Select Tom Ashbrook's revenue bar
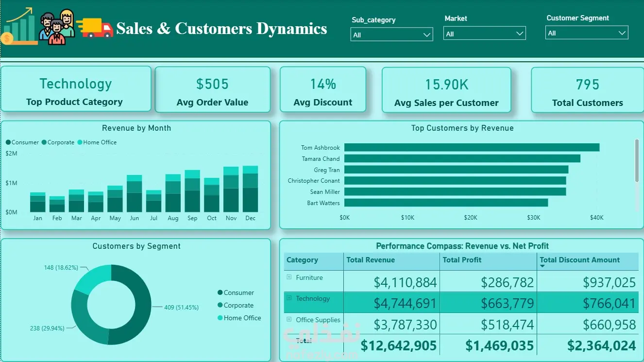This screenshot has width=644, height=362. 472,147
